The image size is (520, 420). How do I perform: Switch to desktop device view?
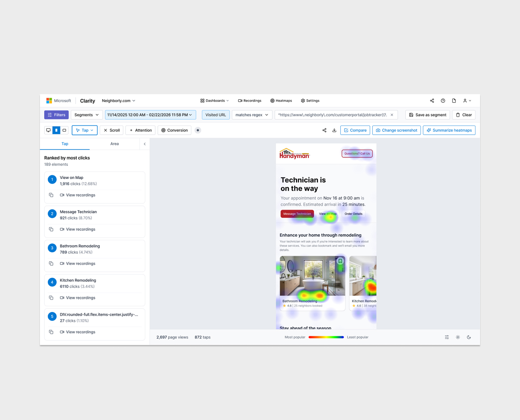click(48, 130)
